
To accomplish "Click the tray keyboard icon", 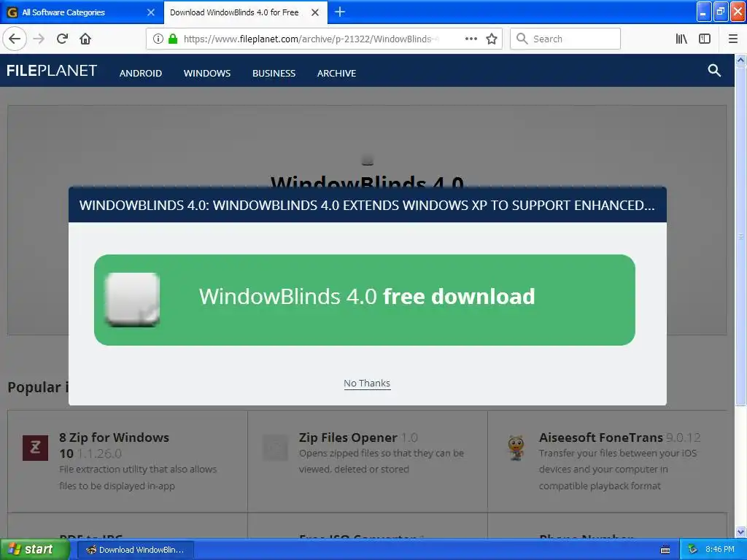I will tap(665, 550).
